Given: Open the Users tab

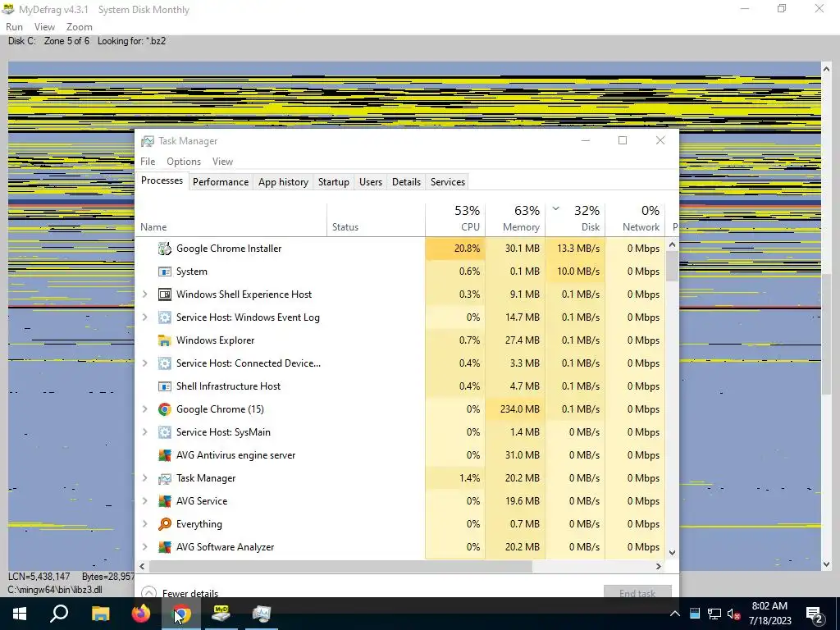Looking at the screenshot, I should pos(371,182).
